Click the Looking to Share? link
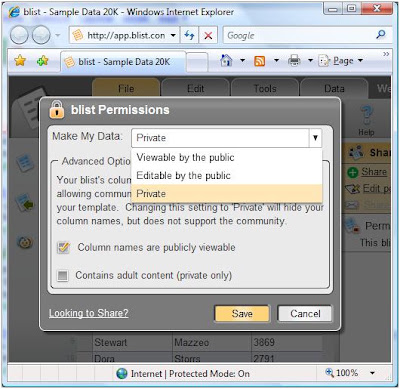This screenshot has height=389, width=400. 89,313
